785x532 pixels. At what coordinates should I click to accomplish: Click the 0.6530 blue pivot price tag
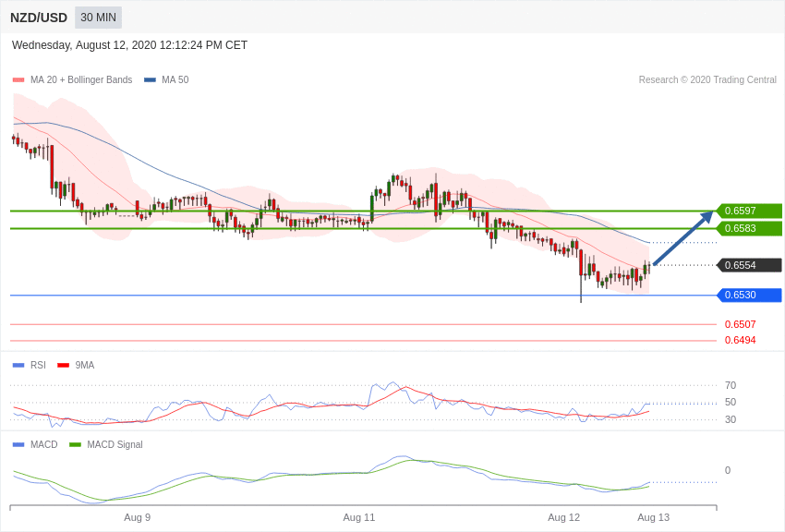click(748, 295)
